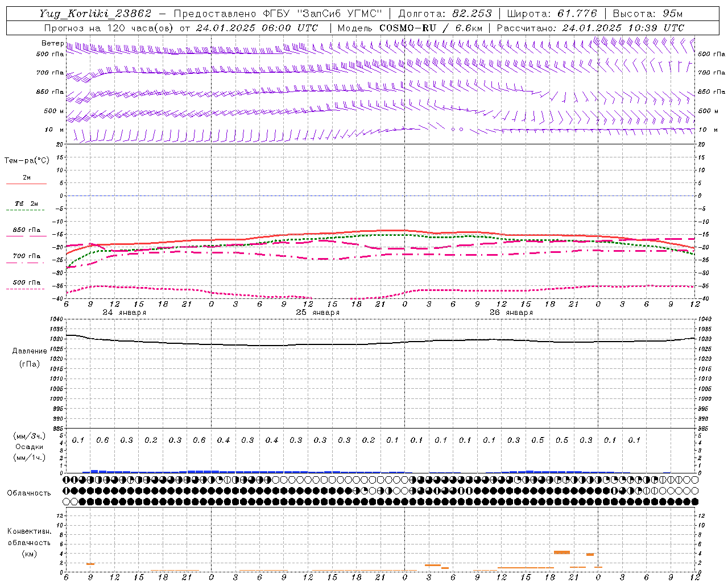Click the Облачность cloud cover label

[29, 493]
